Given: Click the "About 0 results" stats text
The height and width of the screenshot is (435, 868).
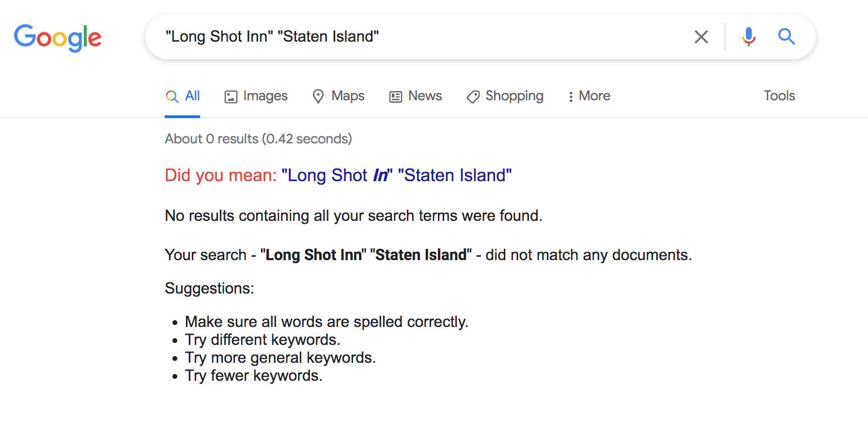Looking at the screenshot, I should (x=258, y=139).
